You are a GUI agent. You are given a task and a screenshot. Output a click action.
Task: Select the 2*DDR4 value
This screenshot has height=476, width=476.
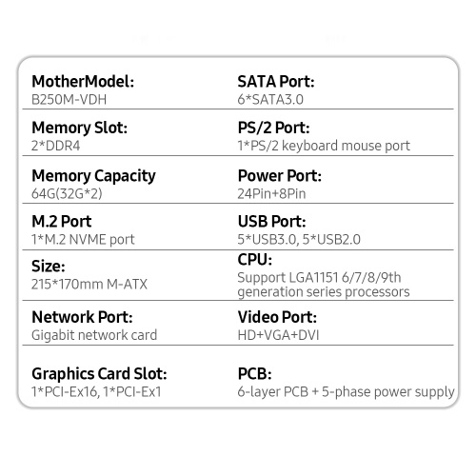[55, 146]
